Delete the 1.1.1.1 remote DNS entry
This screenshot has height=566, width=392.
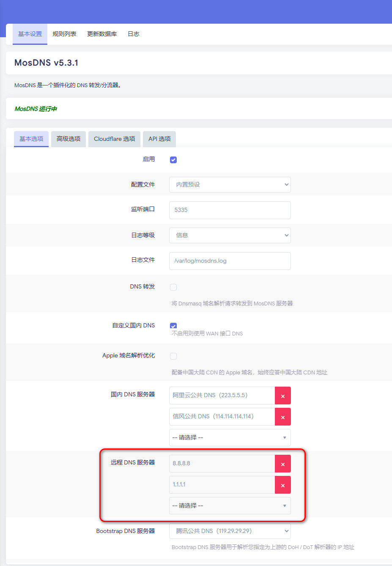283,485
